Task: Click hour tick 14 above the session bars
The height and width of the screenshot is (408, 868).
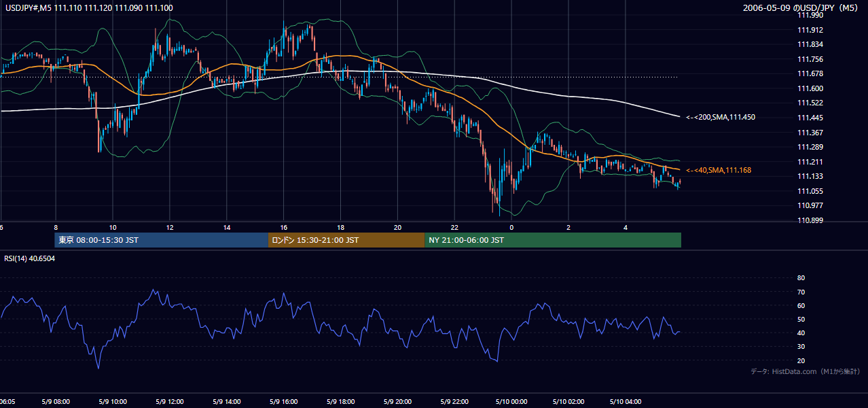Action: click(227, 228)
